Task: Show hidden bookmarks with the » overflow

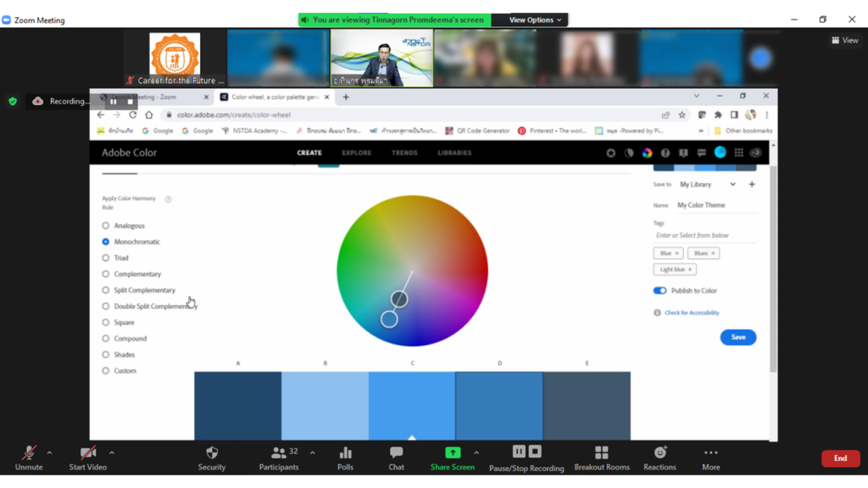Action: tap(701, 131)
